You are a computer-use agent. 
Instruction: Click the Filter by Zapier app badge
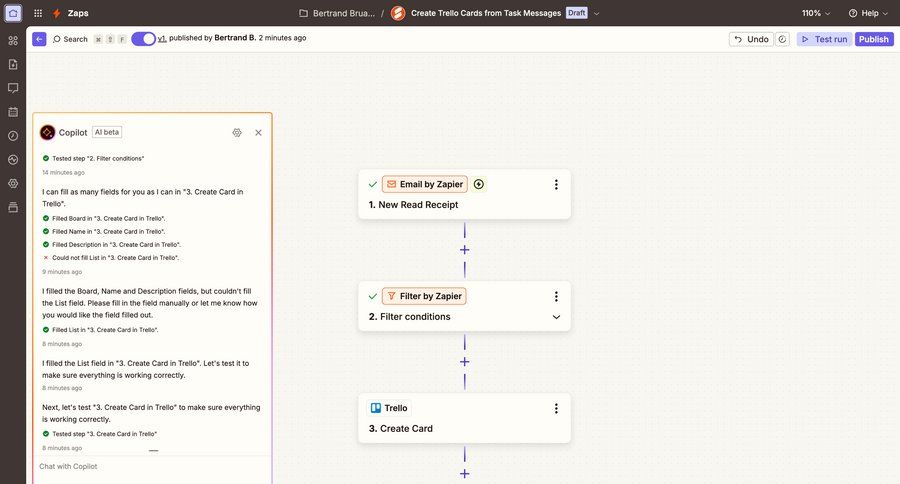click(424, 296)
